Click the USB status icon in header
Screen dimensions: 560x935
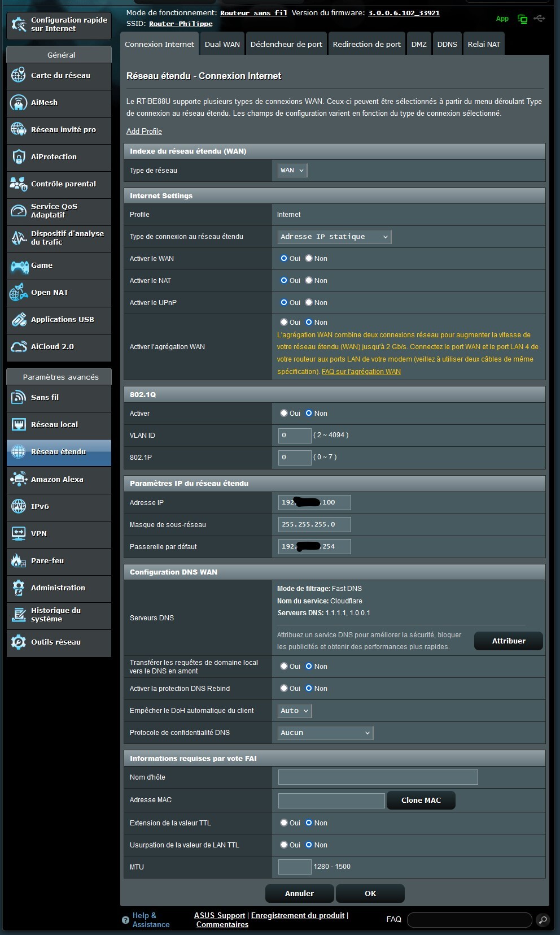[x=539, y=19]
